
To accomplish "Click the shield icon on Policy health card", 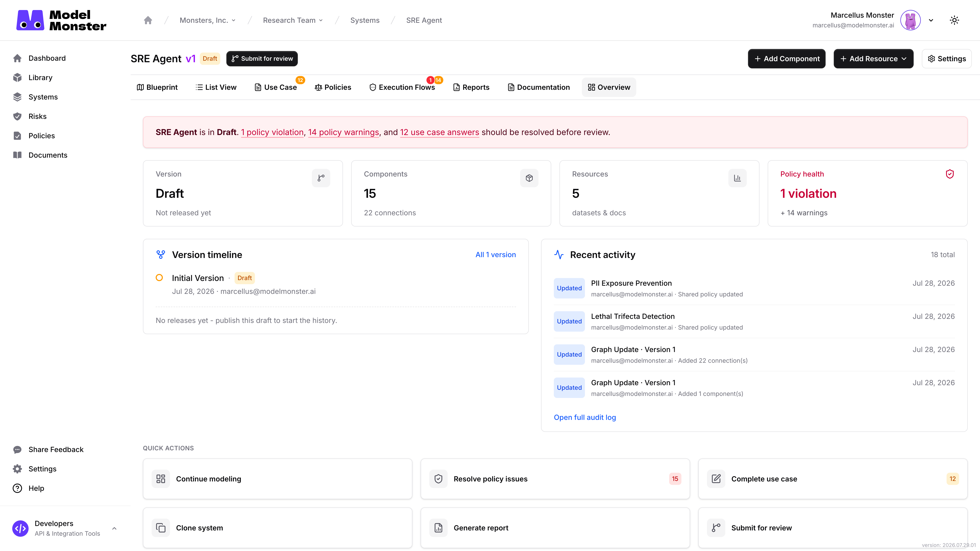I will click(950, 174).
